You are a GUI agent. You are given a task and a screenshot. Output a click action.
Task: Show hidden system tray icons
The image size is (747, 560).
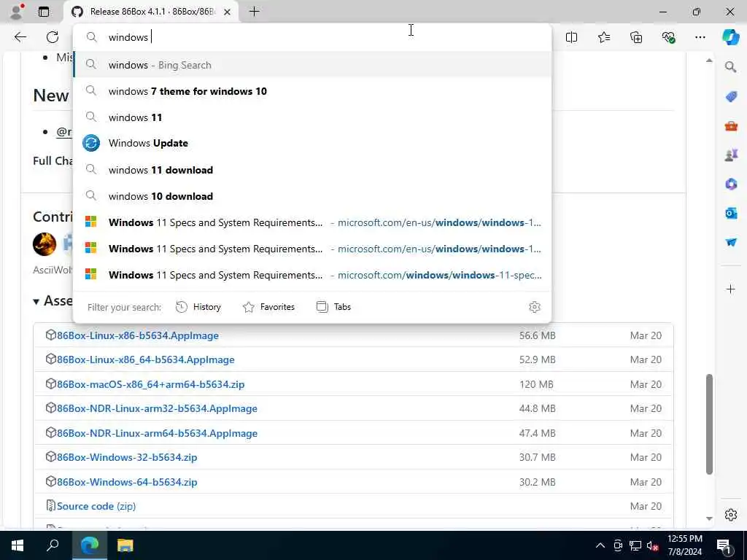click(x=600, y=545)
